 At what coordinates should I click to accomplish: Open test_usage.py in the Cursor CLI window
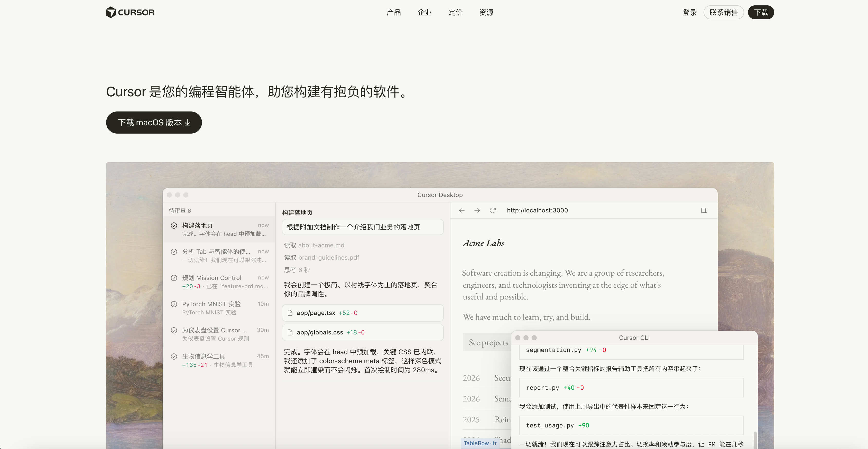point(631,425)
